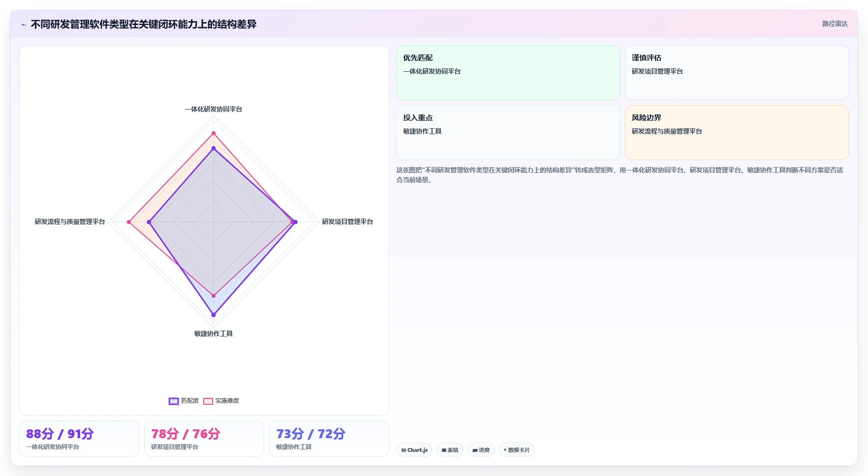Click the 路径雷达 label in the header
This screenshot has height=476, width=868.
835,24
